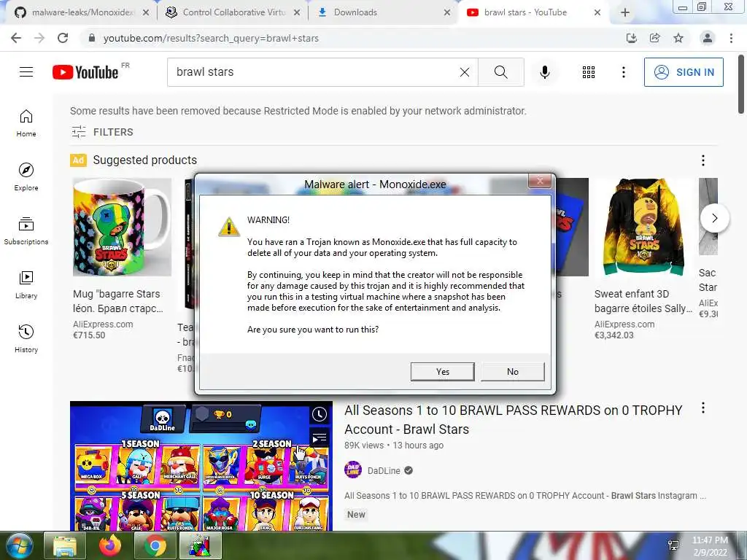Screen dimensions: 747x560
Task: Open the All Seasons 1 to 10 video title
Action: click(514, 419)
